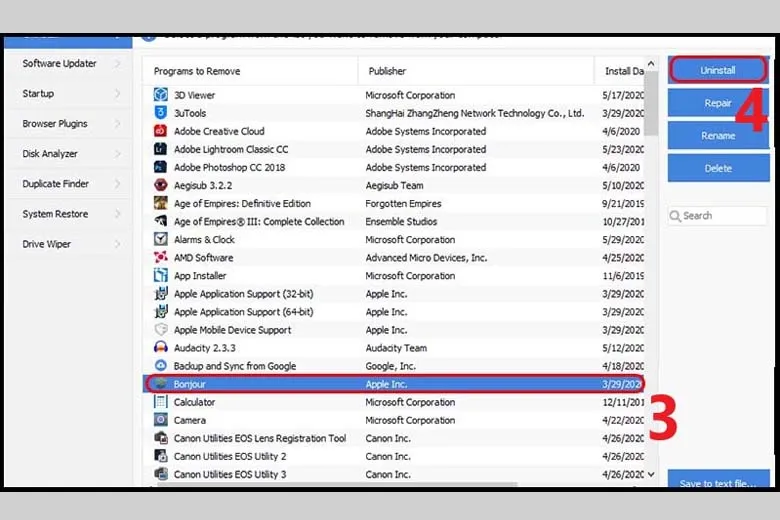Click the 3uTools program icon

click(x=160, y=112)
